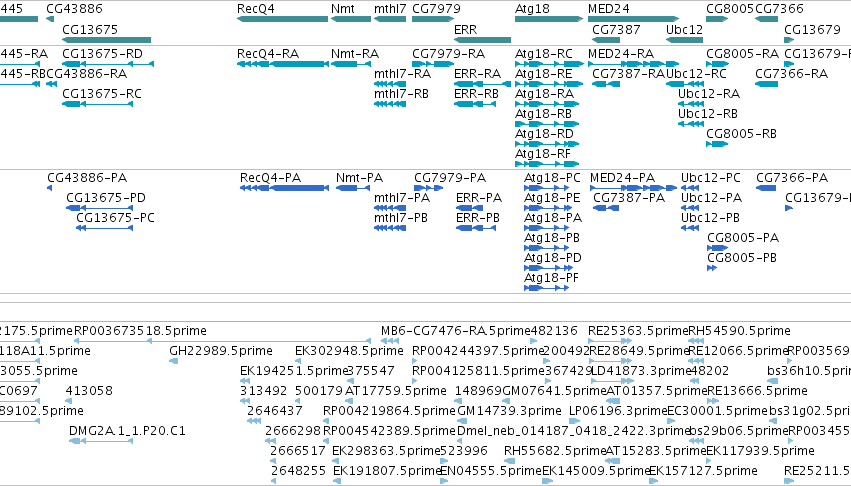
Task: Click the CG43886 gene label
Action: 74,9
